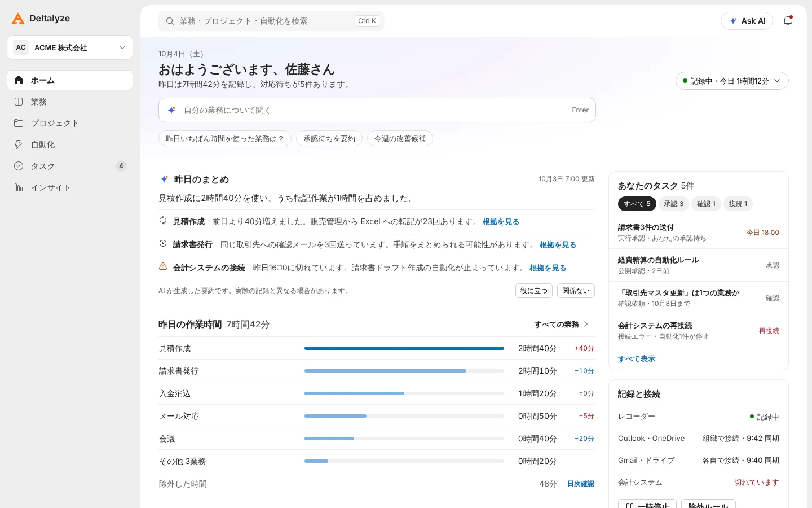Click the 自動化 lightning icon
Viewport: 812px width, 508px height.
tap(19, 144)
